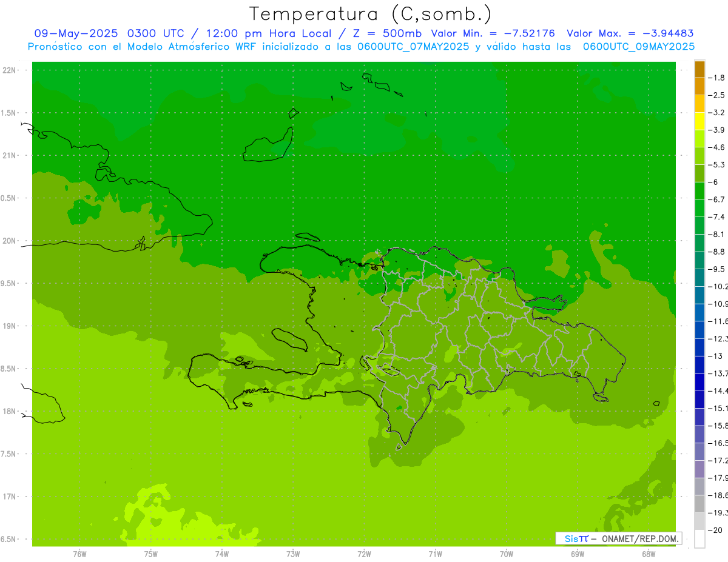Click the '-6.7' color bar value

718,199
